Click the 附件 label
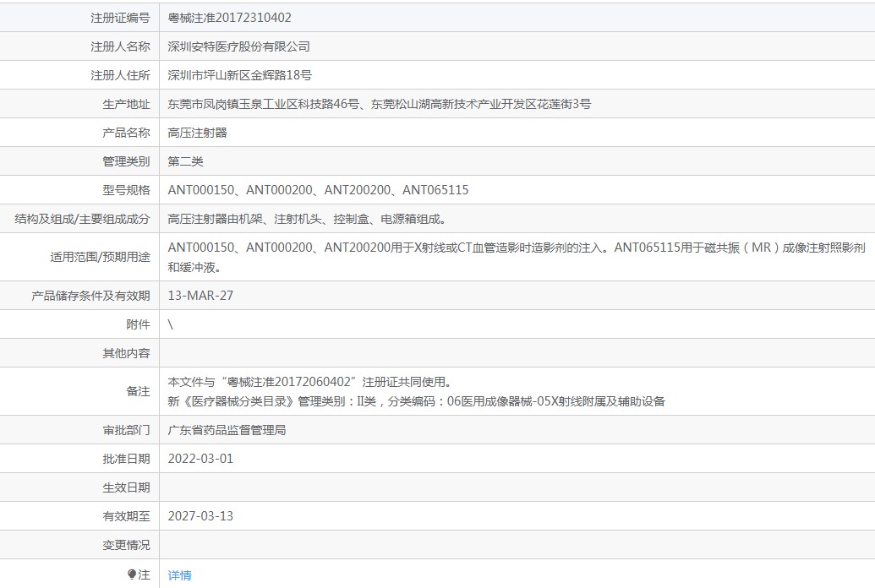This screenshot has height=588, width=875. 139,324
